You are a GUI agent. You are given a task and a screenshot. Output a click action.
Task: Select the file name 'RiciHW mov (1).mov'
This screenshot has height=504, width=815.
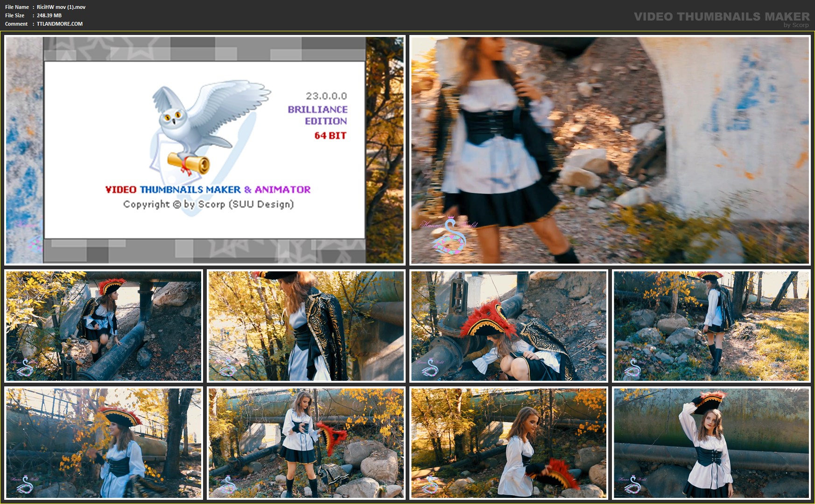coord(61,7)
